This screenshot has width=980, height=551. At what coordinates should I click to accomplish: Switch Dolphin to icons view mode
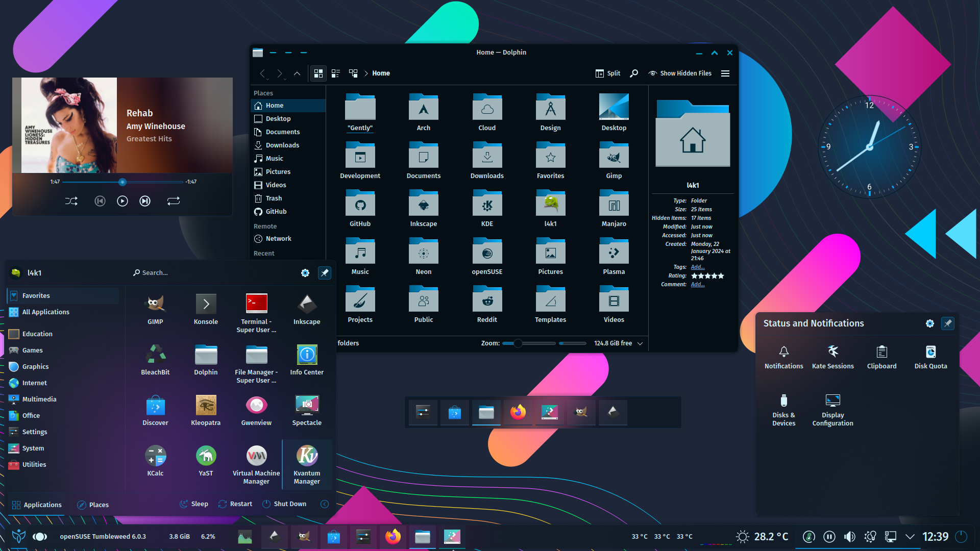pos(318,73)
